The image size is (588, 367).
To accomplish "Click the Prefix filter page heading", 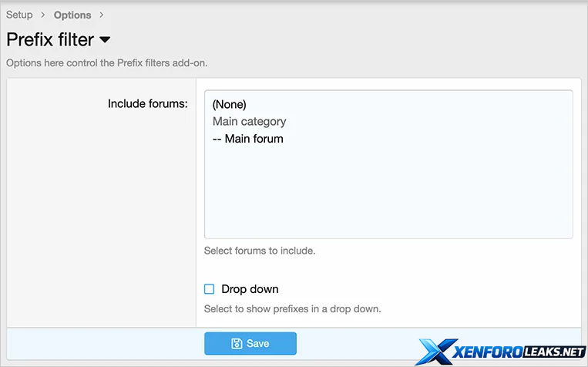I will pyautogui.click(x=50, y=39).
